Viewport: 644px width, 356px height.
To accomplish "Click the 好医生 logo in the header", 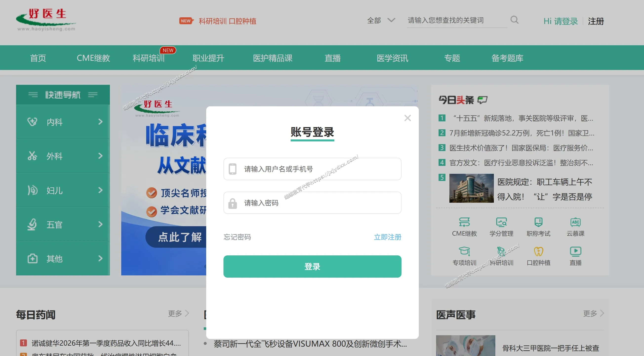I will click(46, 20).
